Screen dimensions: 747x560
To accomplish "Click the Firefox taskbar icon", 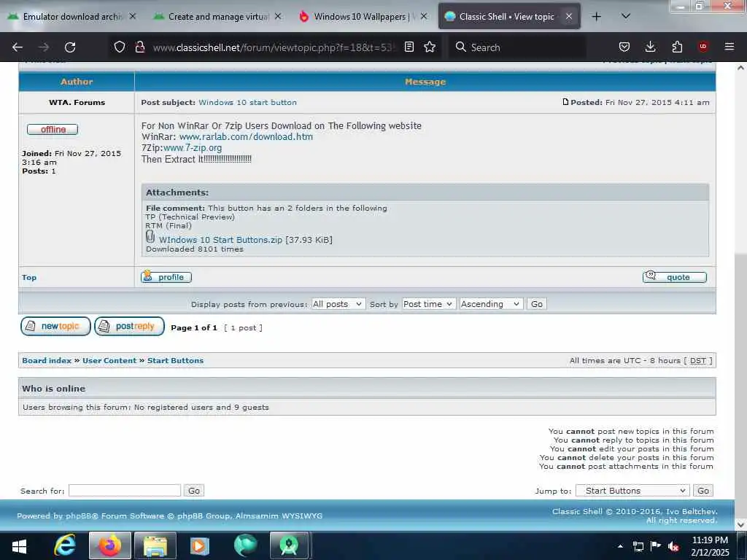I will (110, 545).
